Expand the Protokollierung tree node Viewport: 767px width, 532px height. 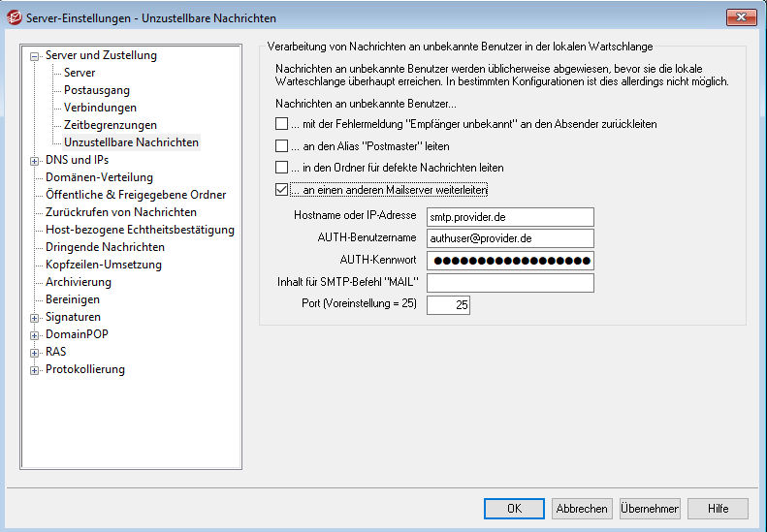(35, 369)
